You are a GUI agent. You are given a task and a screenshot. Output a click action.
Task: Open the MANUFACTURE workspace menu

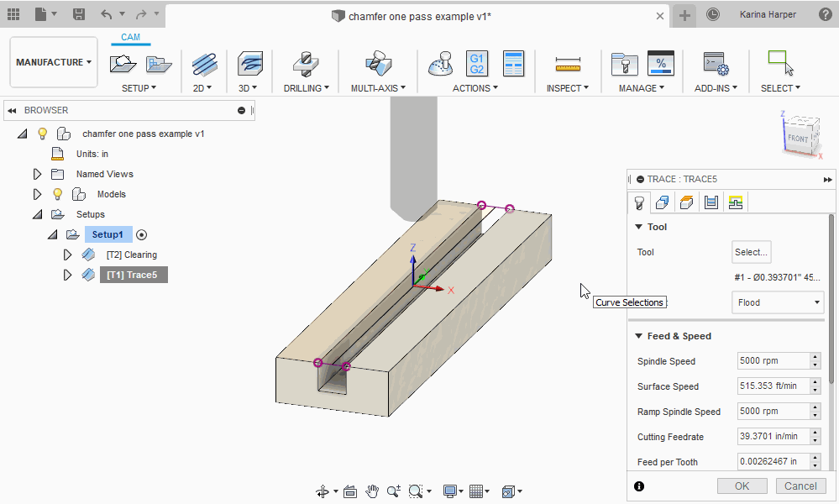pyautogui.click(x=53, y=61)
